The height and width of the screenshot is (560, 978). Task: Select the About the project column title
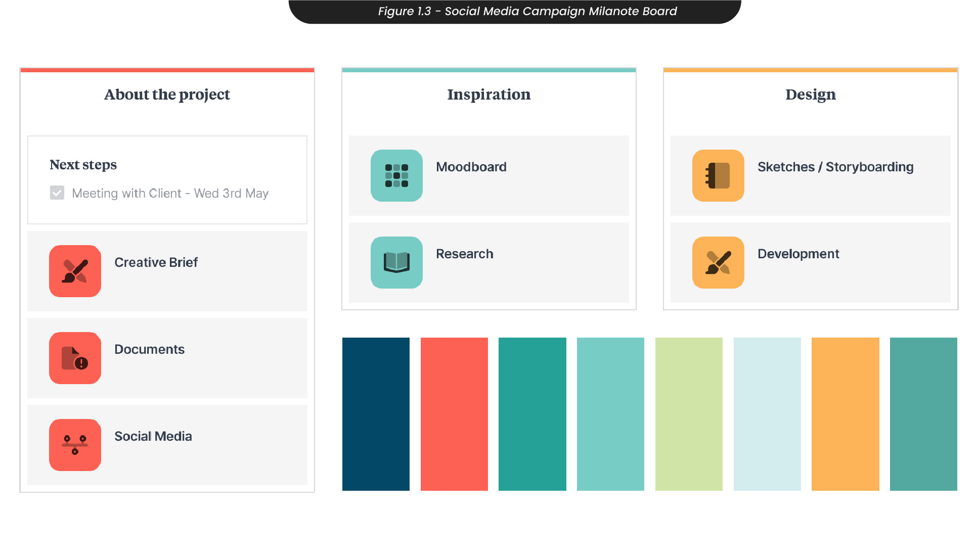click(x=167, y=95)
